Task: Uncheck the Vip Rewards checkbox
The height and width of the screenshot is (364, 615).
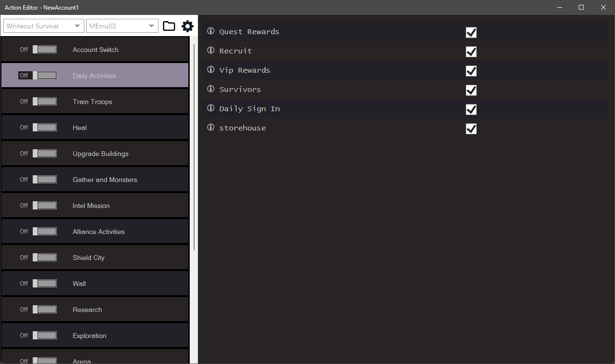Action: [x=471, y=71]
